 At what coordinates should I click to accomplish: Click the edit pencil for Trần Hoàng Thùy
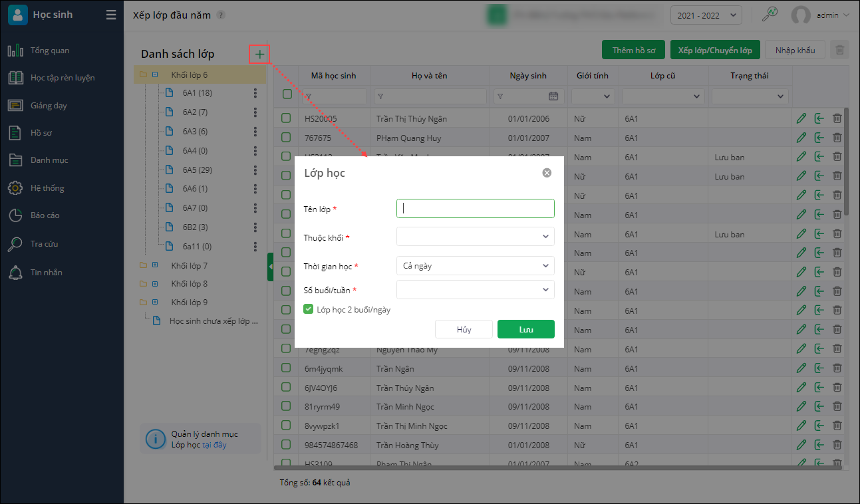tap(801, 445)
